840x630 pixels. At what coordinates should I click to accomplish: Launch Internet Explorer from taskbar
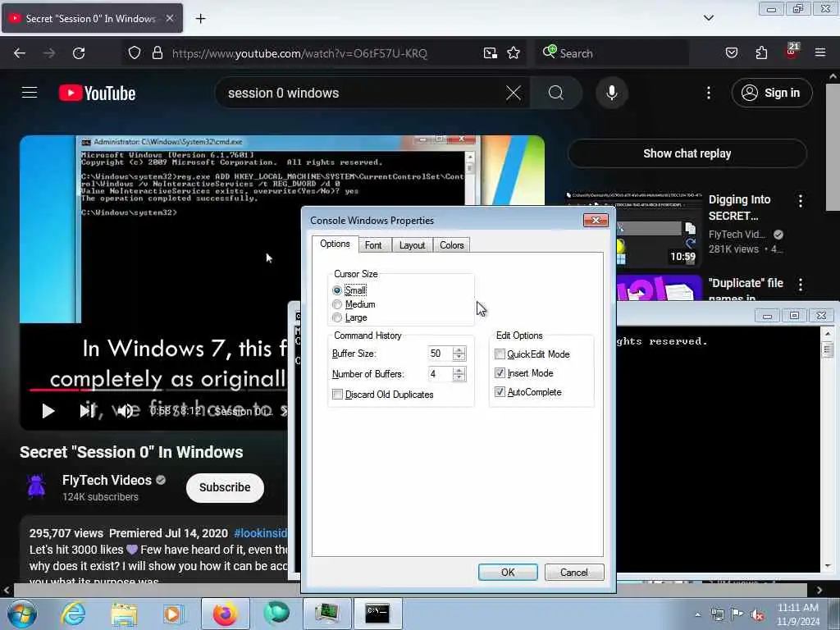click(x=73, y=614)
